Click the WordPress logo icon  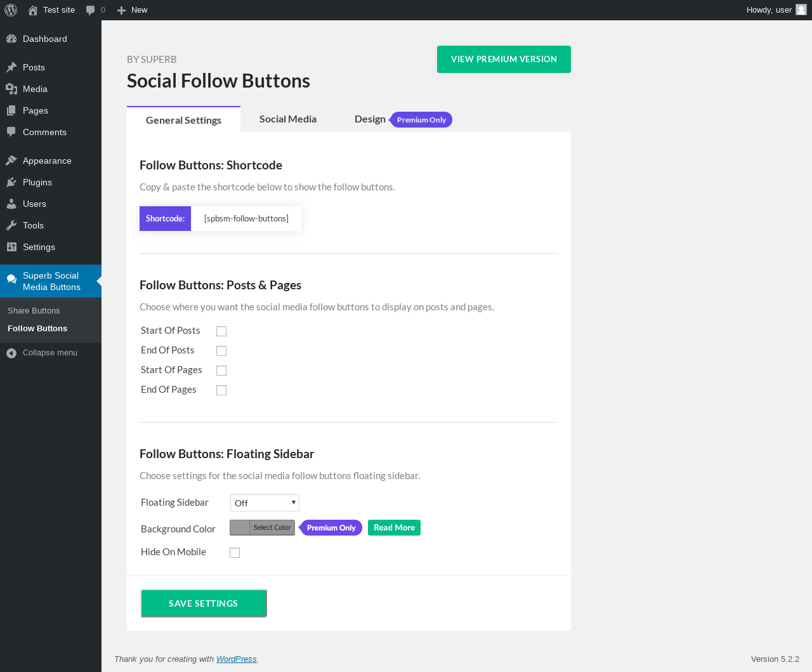[x=11, y=10]
